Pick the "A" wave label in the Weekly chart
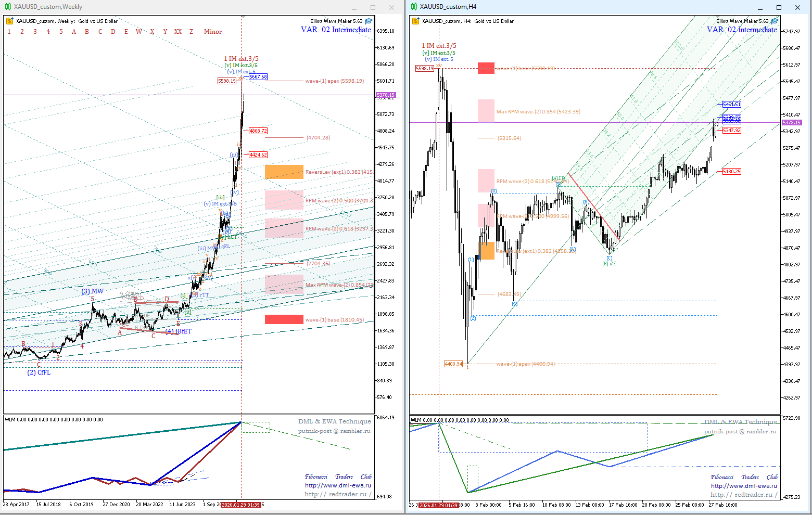Viewport: 812px width, 515px height. (x=74, y=32)
